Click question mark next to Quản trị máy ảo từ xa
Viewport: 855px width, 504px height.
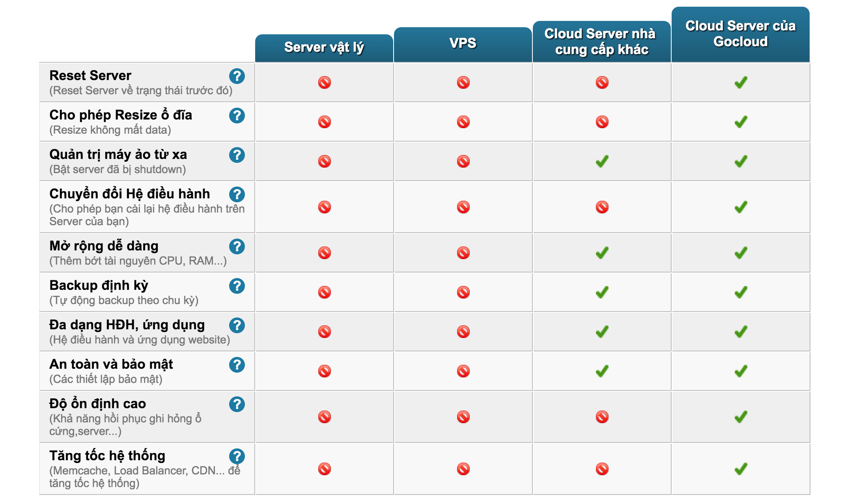click(x=237, y=155)
